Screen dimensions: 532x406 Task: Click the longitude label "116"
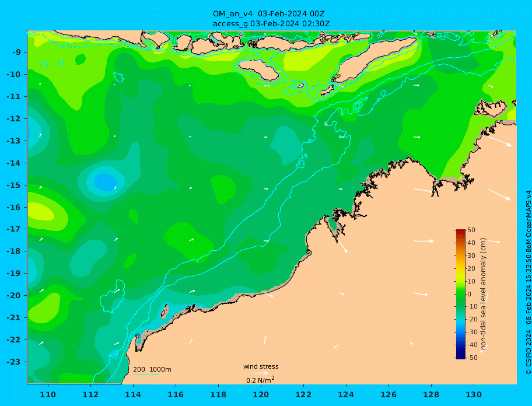[176, 395]
